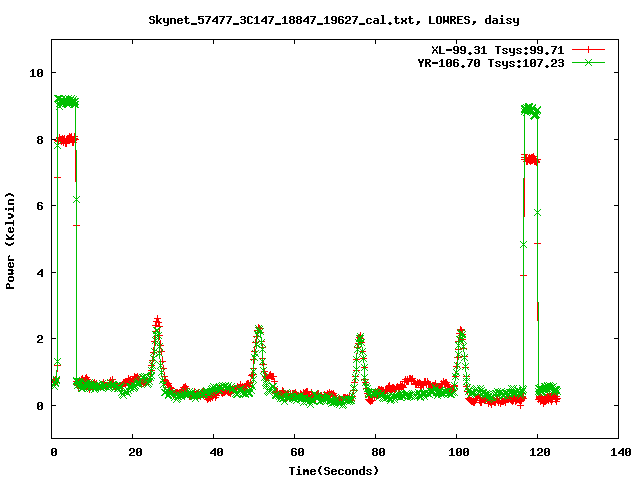
Task: Click the red trace bump near 88 seconds
Action: (x=409, y=381)
